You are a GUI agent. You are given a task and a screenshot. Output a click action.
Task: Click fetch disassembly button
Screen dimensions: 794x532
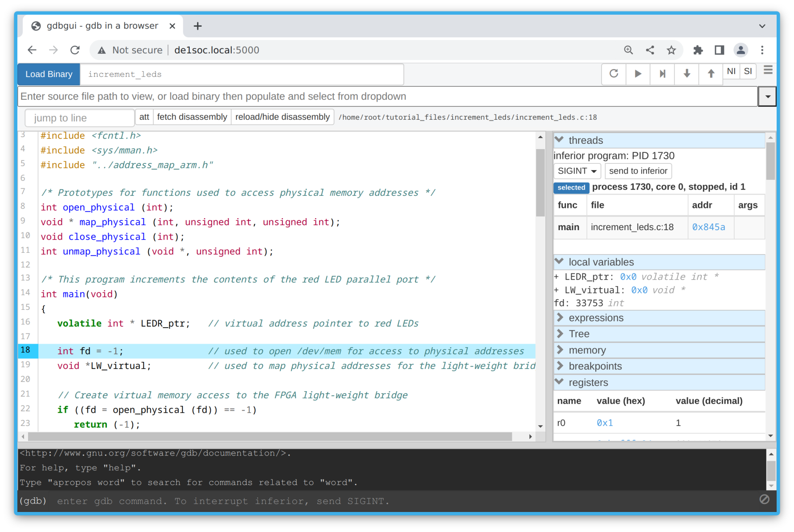click(192, 117)
